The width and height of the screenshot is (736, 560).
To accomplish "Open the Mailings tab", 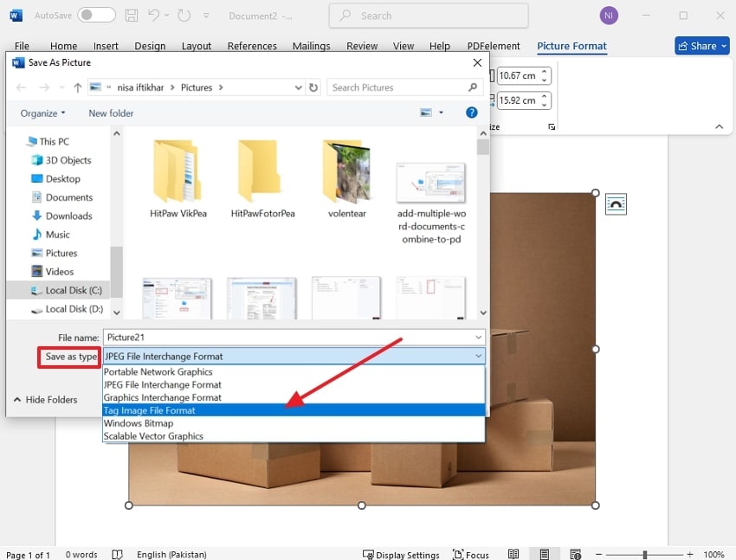I will [x=311, y=46].
